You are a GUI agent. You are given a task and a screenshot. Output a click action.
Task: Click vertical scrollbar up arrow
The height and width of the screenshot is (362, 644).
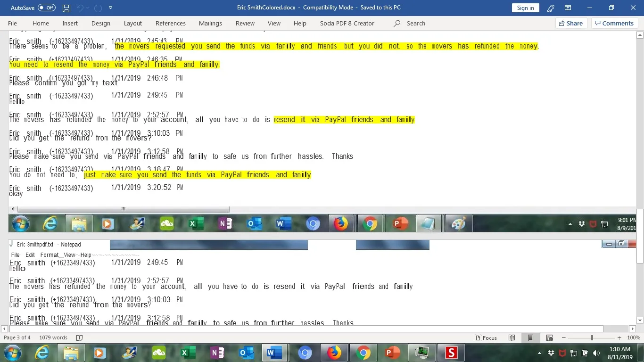click(640, 35)
